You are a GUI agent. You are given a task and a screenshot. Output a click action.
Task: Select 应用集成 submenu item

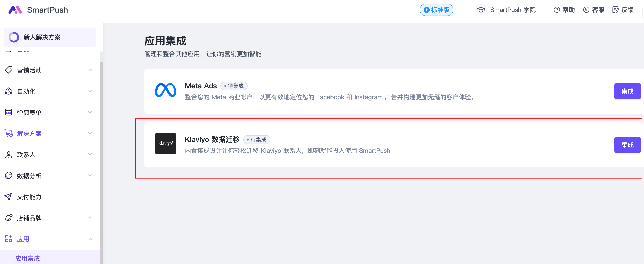click(28, 258)
